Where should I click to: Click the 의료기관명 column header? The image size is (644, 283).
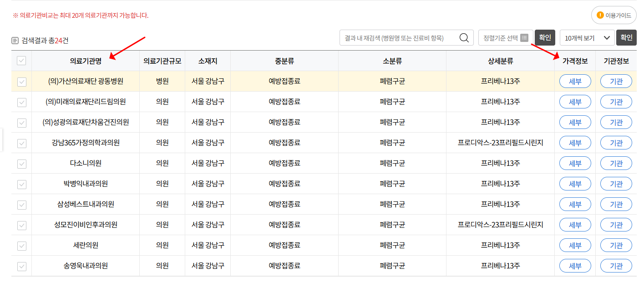pos(86,61)
